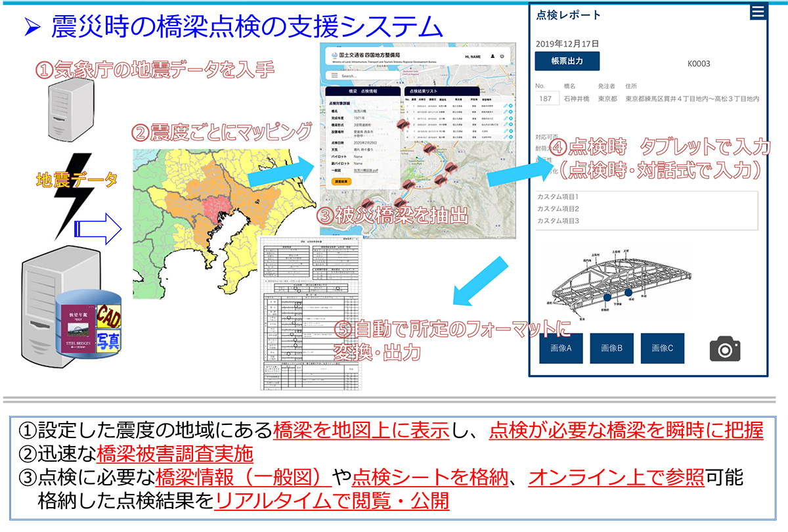Click the power icon in the map header

(x=502, y=56)
